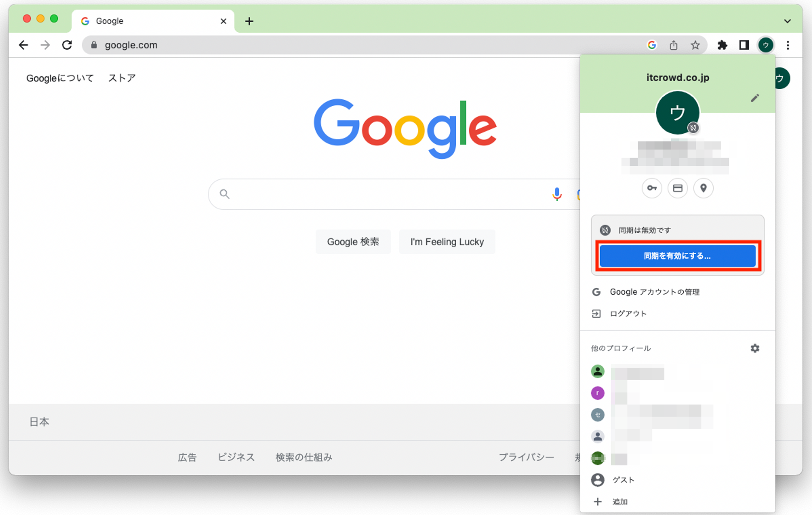Open addresses location pin icon
Screen dimensions: 812x515
[703, 188]
